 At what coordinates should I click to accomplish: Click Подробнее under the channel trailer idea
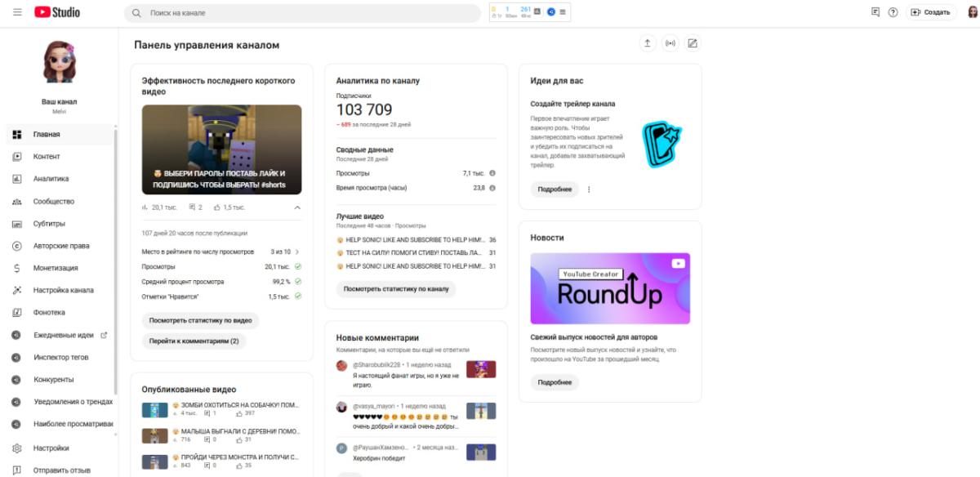point(555,189)
